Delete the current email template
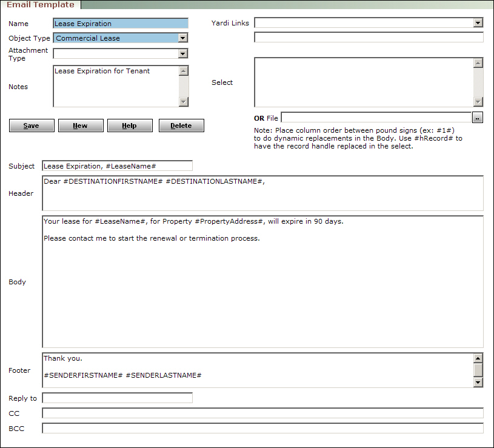 [x=181, y=125]
